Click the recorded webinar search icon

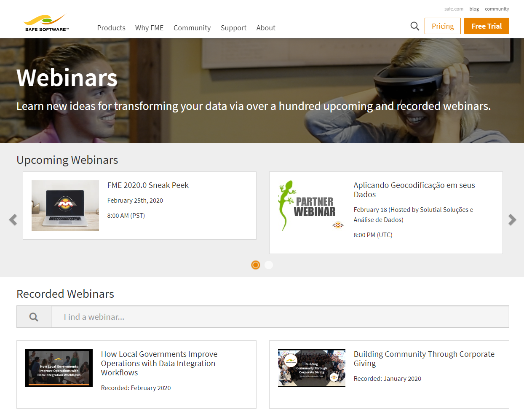click(34, 317)
